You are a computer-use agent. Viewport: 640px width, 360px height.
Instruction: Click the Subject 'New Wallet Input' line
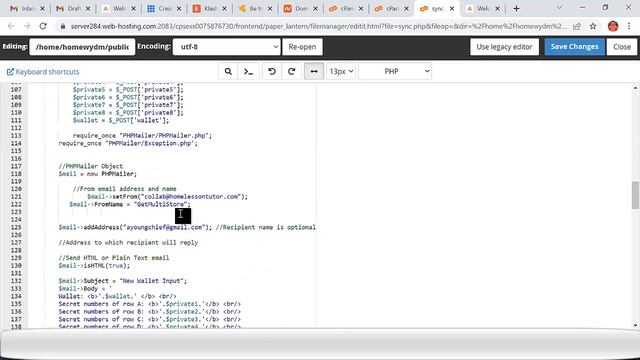(122, 281)
